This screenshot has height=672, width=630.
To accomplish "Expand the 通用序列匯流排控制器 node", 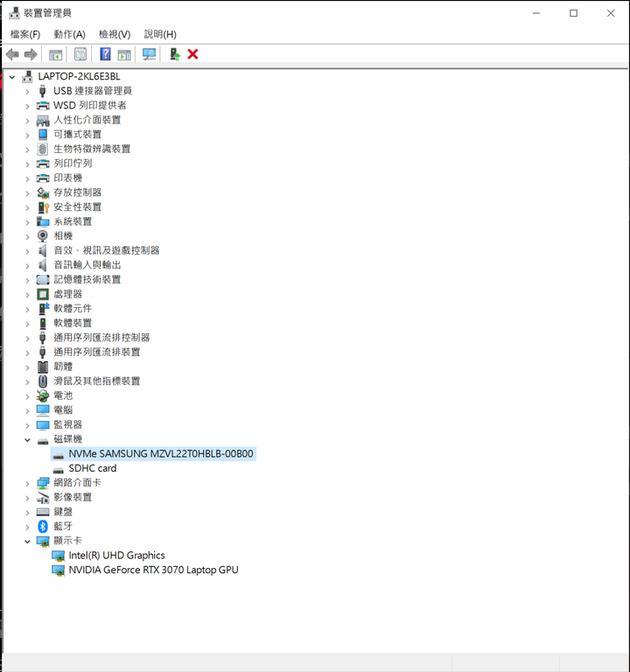I will pyautogui.click(x=27, y=339).
